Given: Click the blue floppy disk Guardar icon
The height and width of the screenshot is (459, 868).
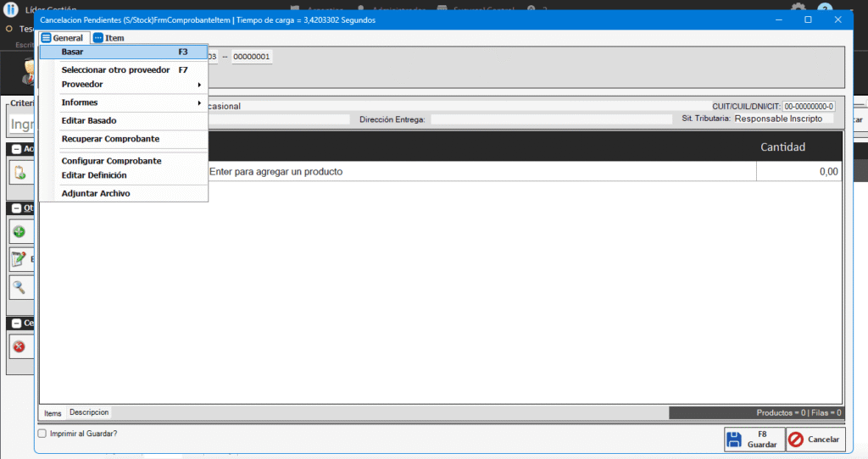Looking at the screenshot, I should point(734,440).
